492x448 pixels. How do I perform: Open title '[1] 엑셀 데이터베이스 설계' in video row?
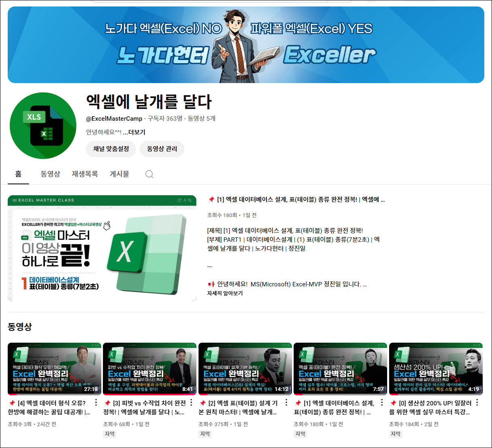334,407
